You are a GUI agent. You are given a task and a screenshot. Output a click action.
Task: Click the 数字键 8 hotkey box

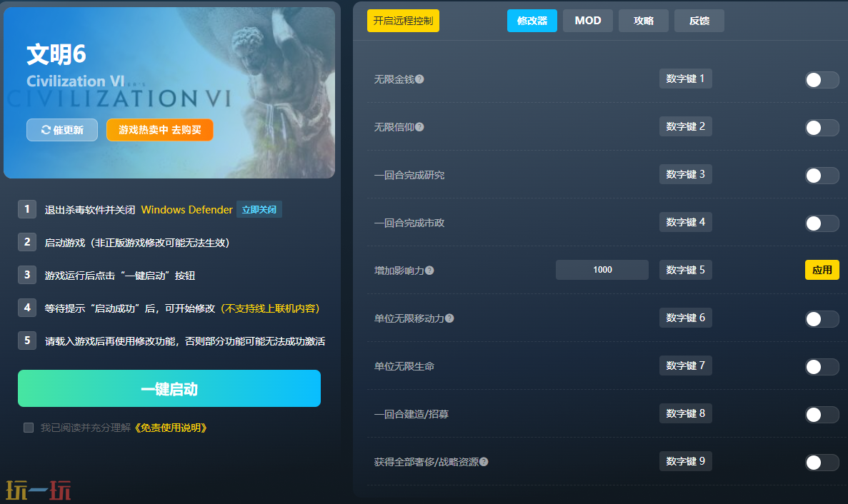tap(685, 413)
